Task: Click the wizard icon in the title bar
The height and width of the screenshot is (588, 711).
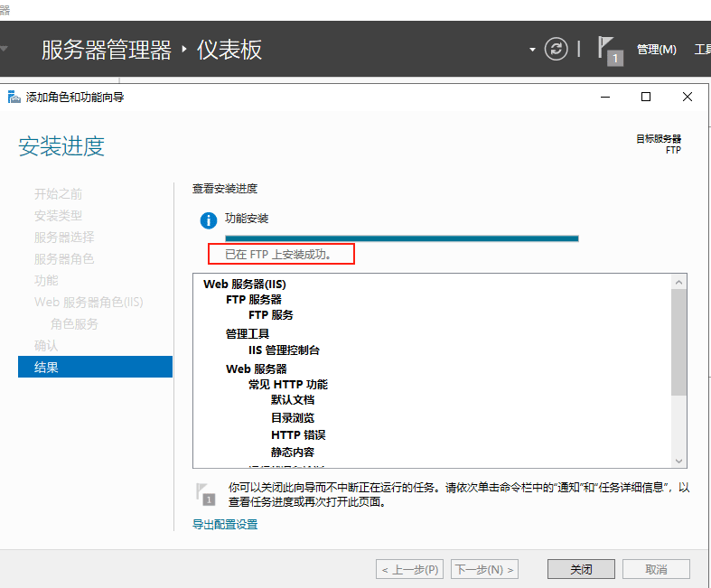Action: coord(14,97)
